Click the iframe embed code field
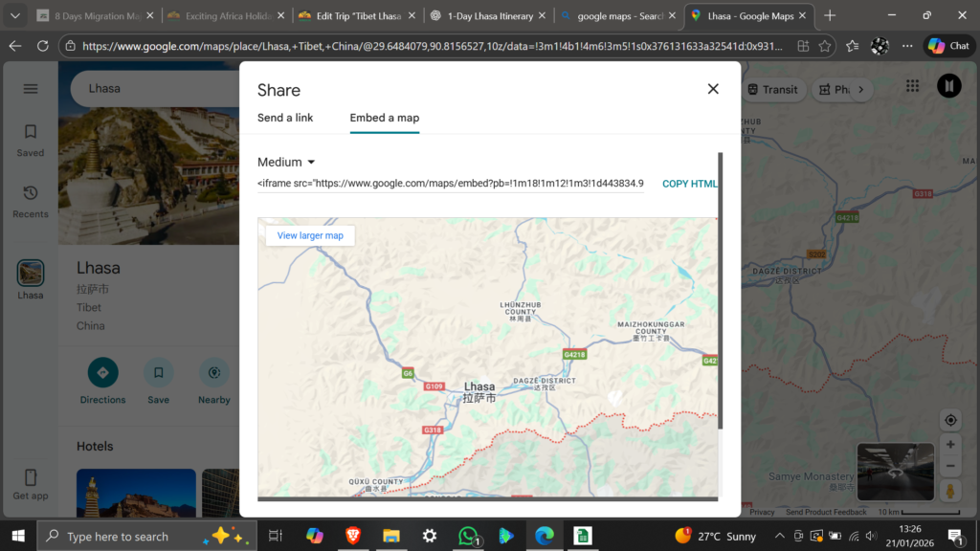This screenshot has height=551, width=980. coord(450,184)
